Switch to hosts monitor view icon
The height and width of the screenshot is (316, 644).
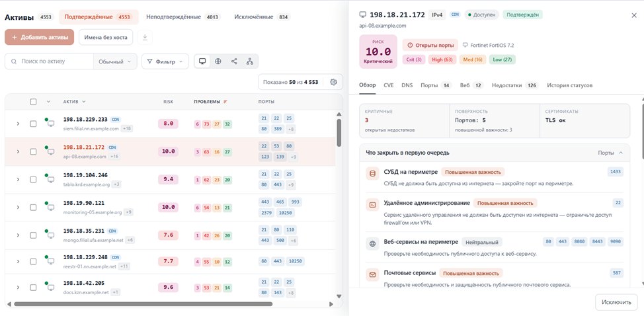pos(202,61)
